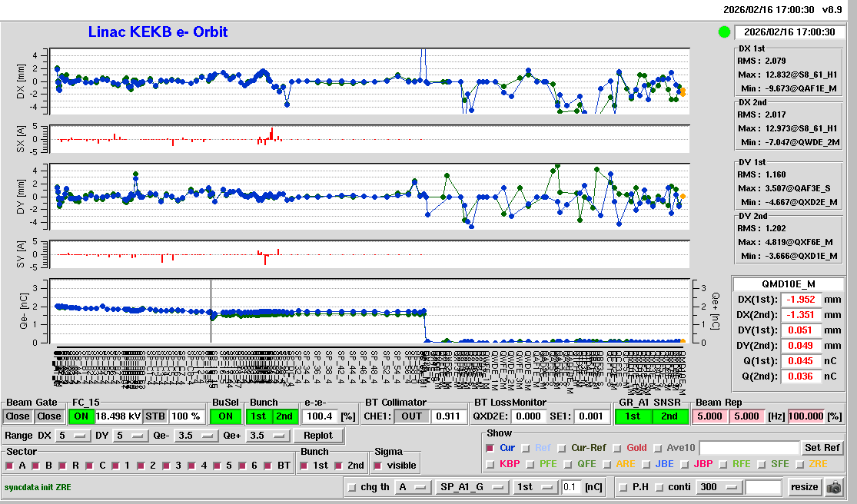Click the BT Collimator OUT indicator

pyautogui.click(x=412, y=416)
